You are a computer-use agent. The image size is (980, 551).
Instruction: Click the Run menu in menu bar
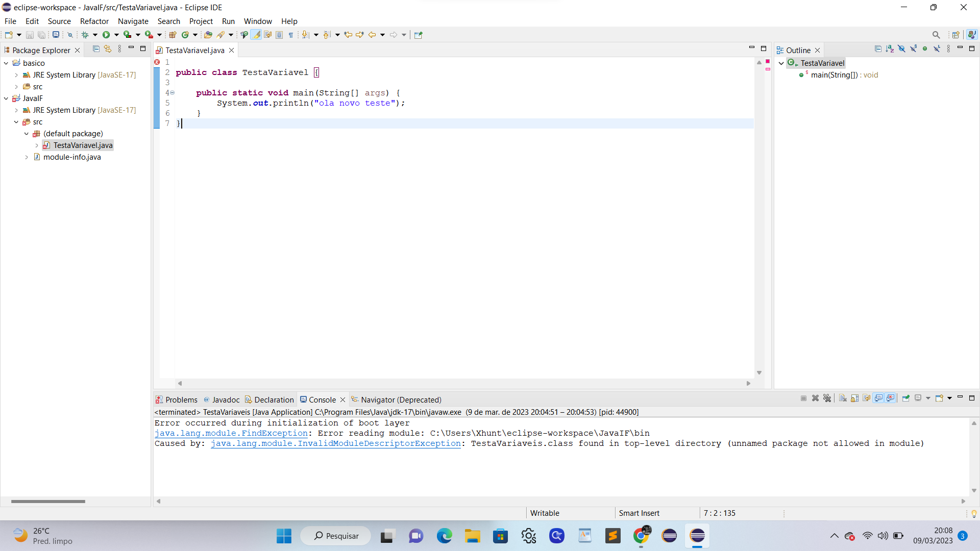(228, 21)
